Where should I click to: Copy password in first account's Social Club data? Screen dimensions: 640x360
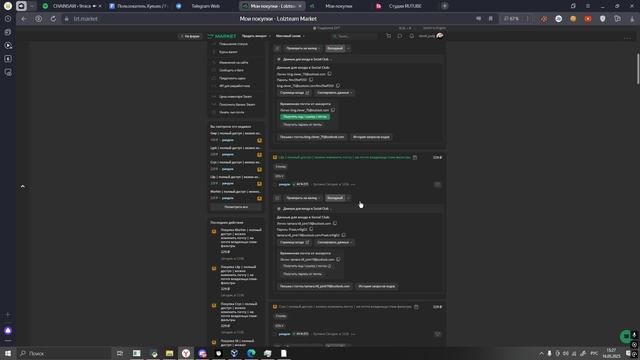[x=311, y=80]
